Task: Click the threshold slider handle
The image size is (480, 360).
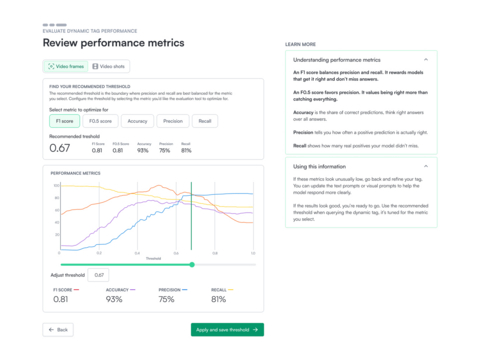Action: pos(192,265)
